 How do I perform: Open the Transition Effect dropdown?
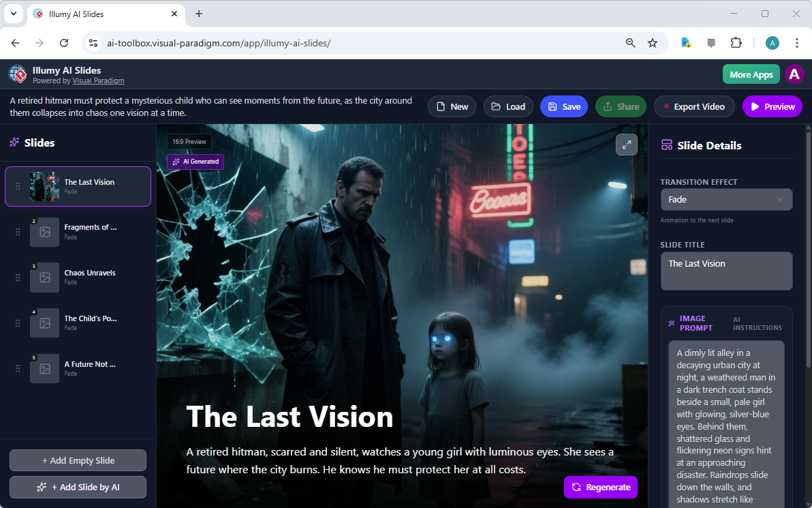coord(726,199)
